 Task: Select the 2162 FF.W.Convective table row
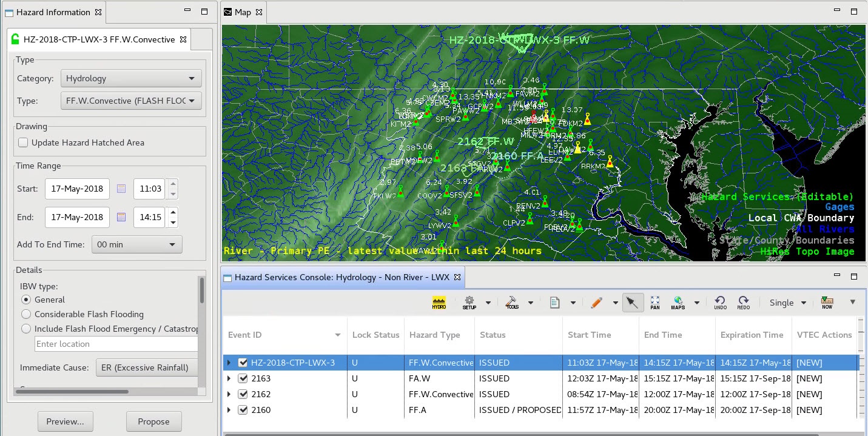point(540,394)
